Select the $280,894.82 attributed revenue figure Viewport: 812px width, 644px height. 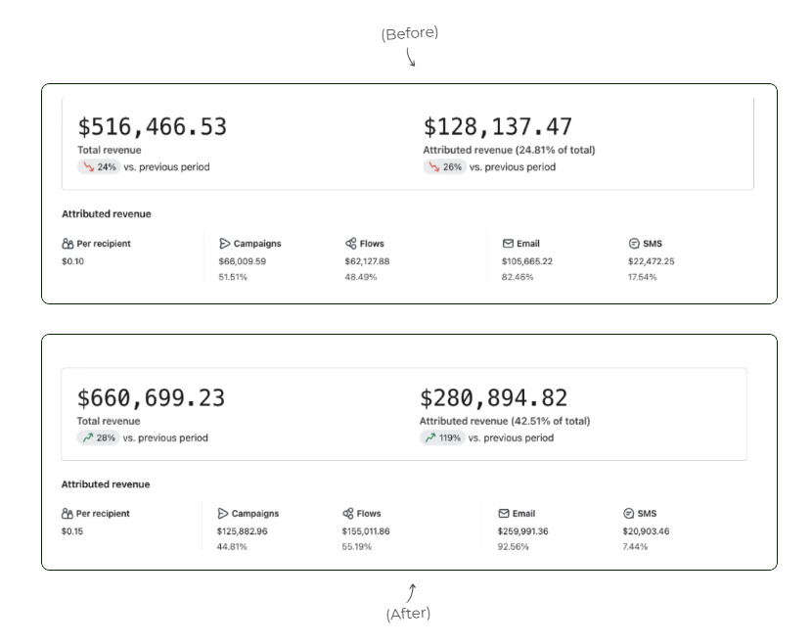494,398
